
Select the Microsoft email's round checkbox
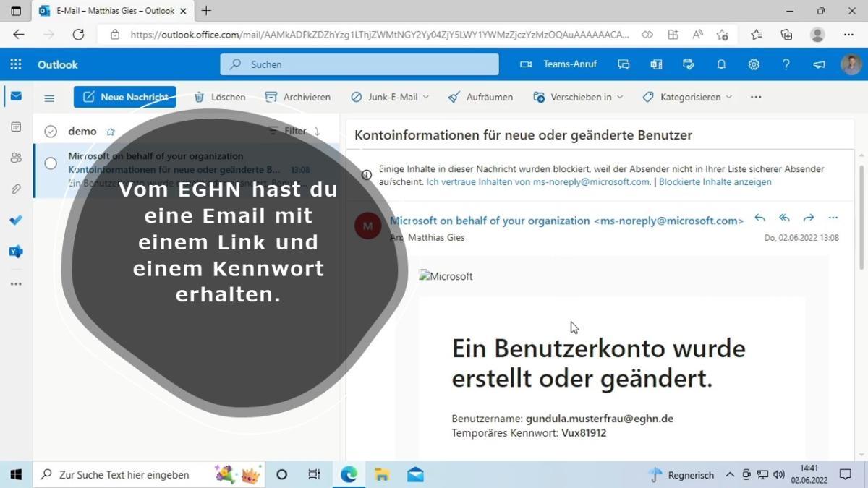tap(51, 163)
